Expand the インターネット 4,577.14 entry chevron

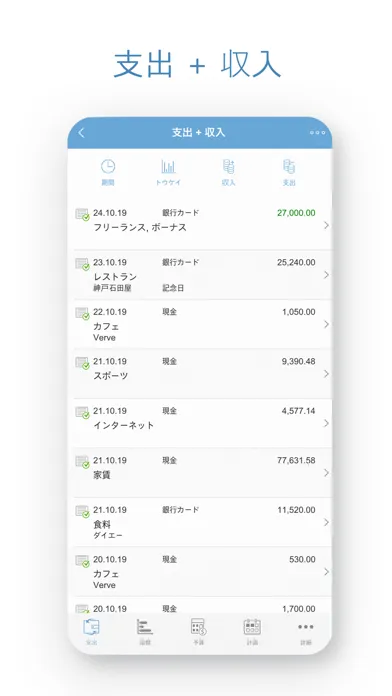pyautogui.click(x=326, y=423)
